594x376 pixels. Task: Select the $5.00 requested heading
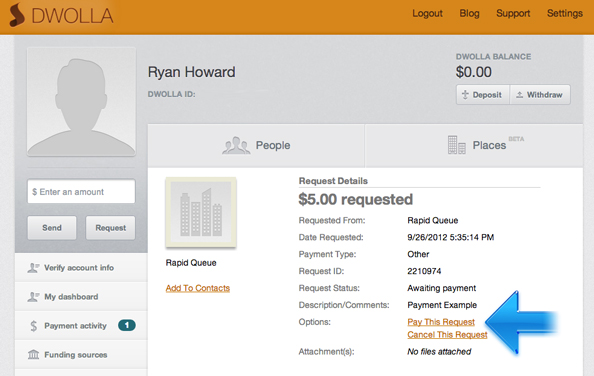(x=355, y=199)
